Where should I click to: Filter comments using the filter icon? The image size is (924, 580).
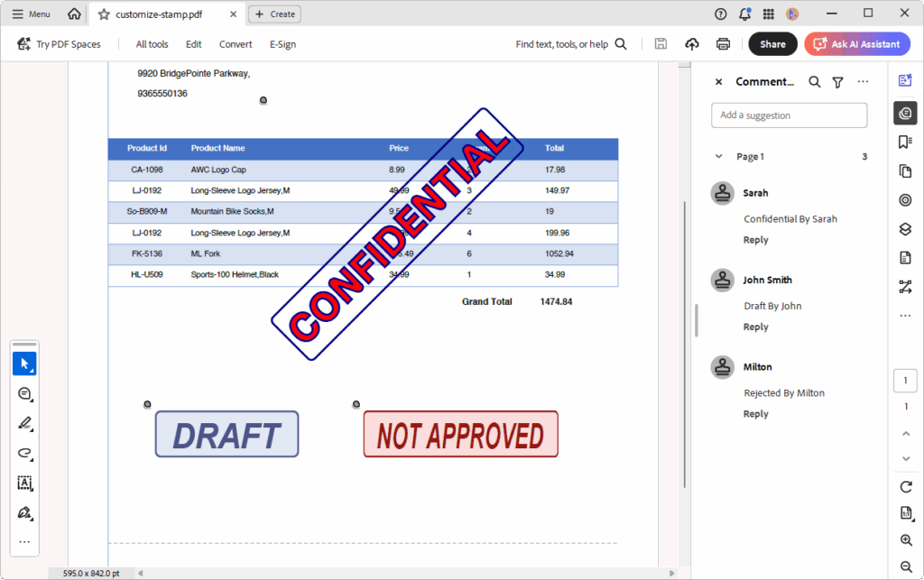pos(836,81)
